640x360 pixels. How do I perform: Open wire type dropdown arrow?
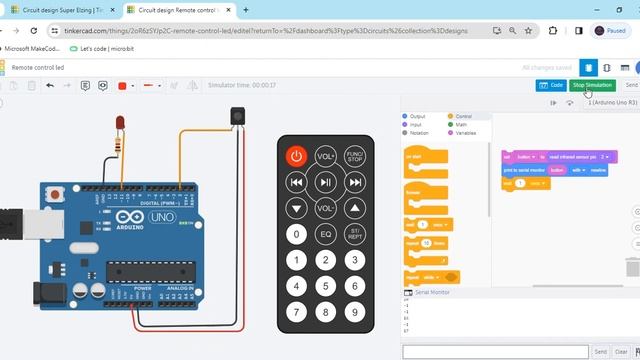[160, 86]
